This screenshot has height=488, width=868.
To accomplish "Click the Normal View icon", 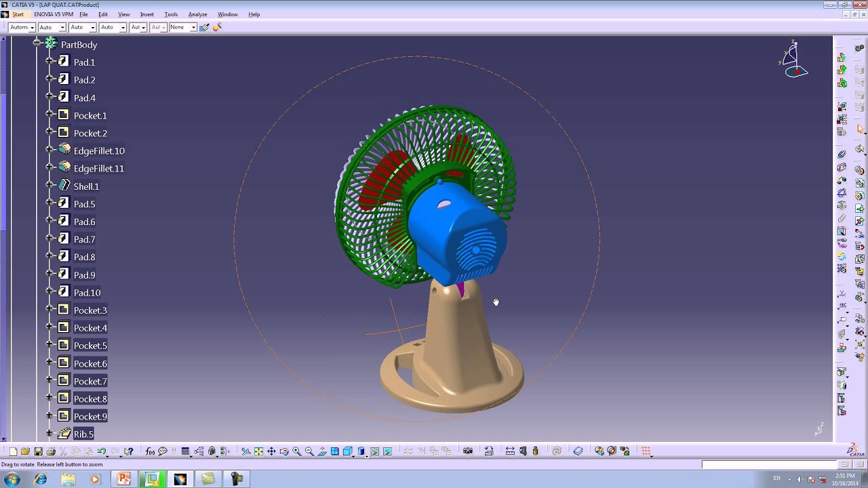I will coord(322,451).
